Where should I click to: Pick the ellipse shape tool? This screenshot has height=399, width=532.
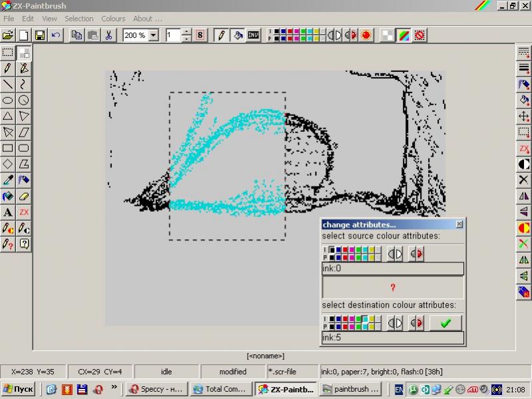pos(8,100)
